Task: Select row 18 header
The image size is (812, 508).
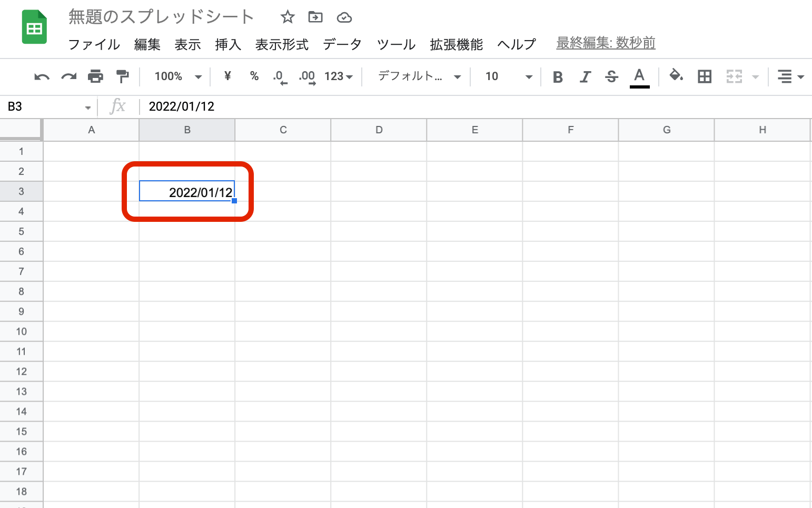Action: point(21,492)
